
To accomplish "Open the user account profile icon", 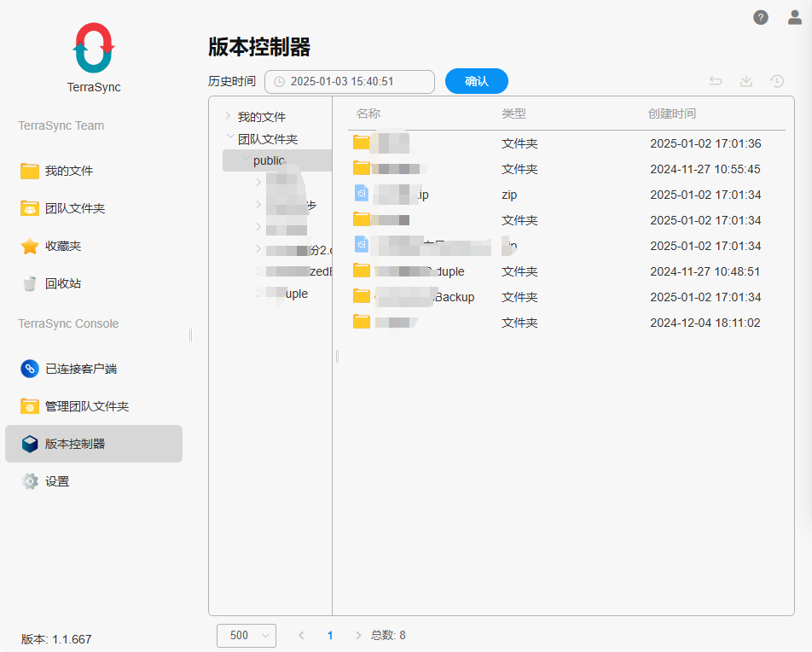I will click(x=794, y=18).
